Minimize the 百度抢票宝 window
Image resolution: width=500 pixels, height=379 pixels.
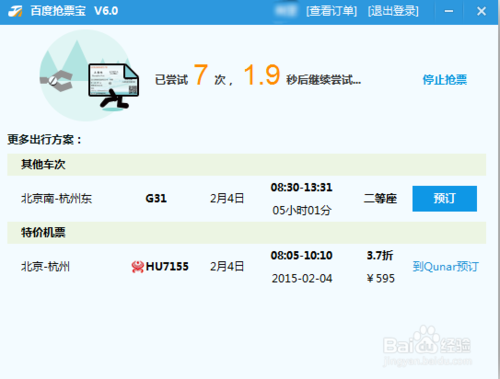(449, 11)
